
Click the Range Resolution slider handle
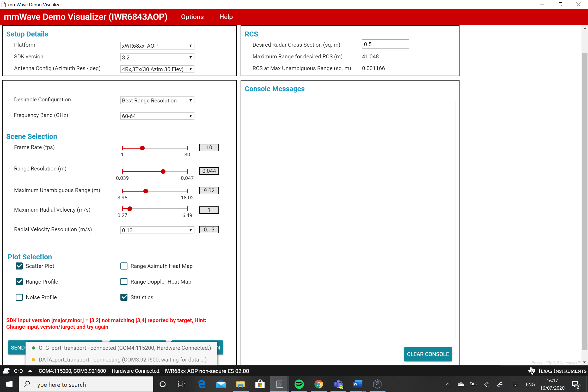coord(163,171)
